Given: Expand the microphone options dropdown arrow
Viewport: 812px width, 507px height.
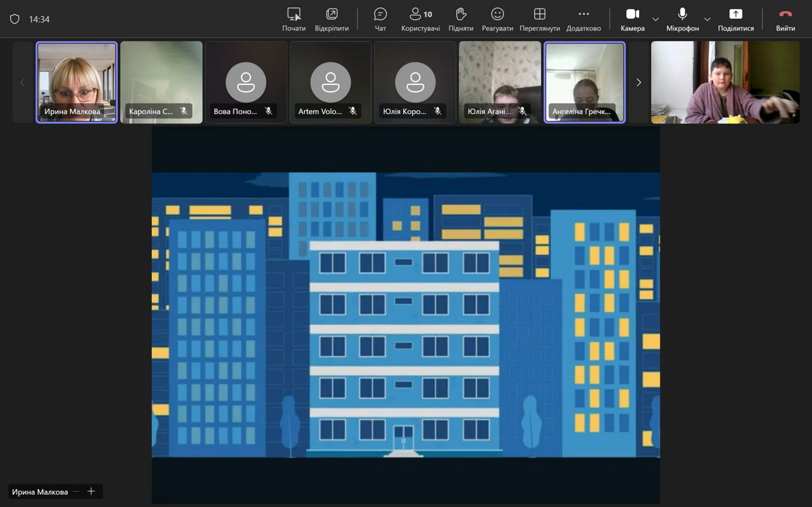Looking at the screenshot, I should [x=707, y=19].
